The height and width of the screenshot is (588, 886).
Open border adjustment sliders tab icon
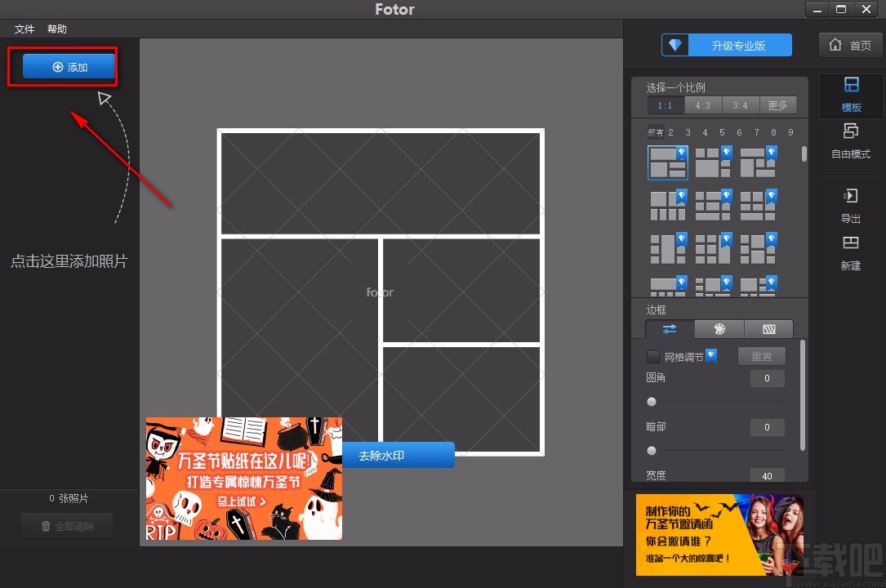tap(670, 329)
